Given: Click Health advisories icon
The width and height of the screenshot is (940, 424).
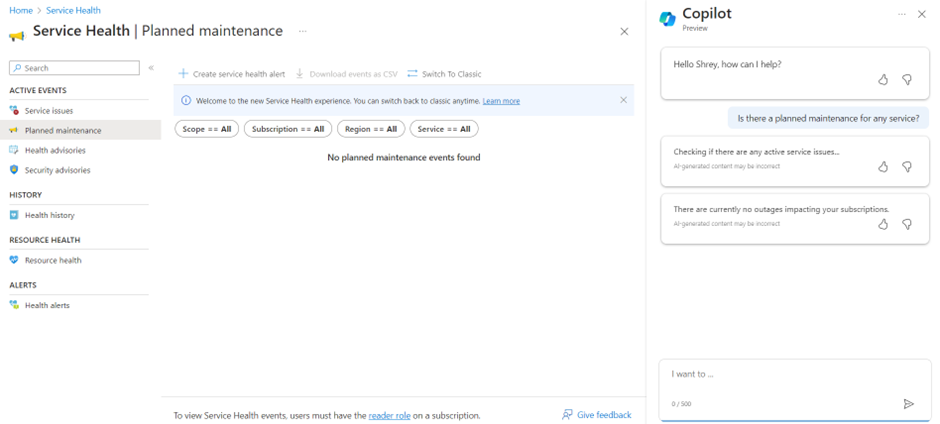Looking at the screenshot, I should [x=14, y=150].
